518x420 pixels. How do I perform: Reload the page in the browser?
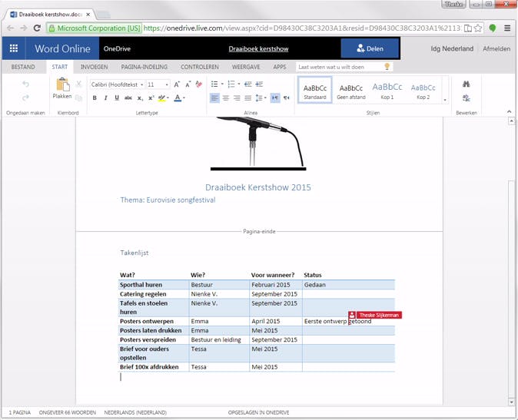[x=37, y=28]
